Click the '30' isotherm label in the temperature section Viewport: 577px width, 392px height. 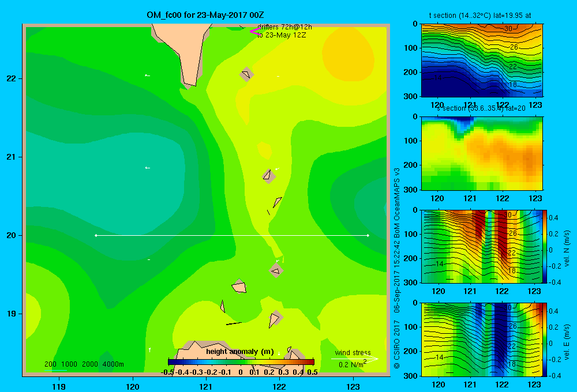508,29
